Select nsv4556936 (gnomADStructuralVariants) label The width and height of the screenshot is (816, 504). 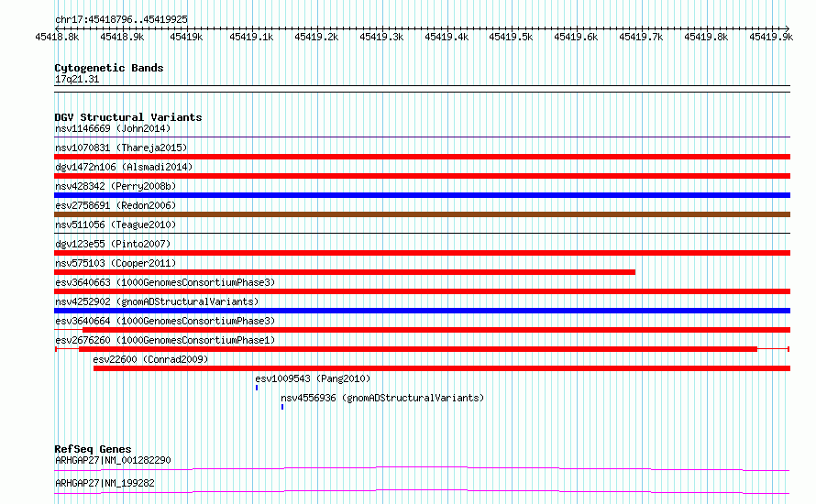point(382,398)
